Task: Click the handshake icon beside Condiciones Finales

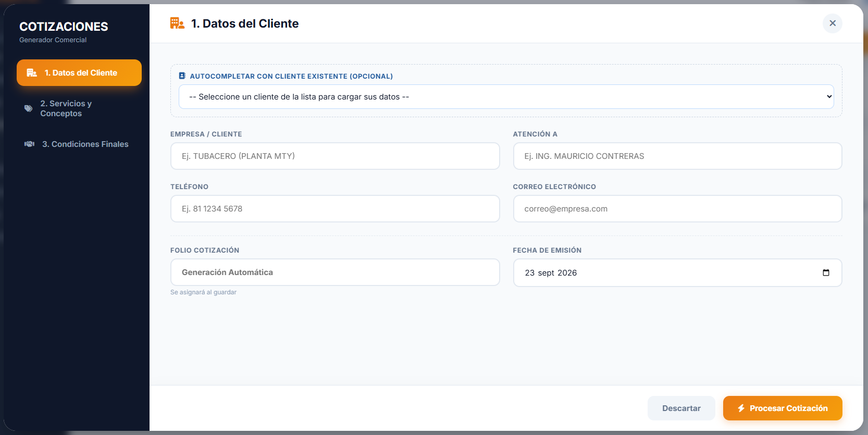Action: click(x=30, y=144)
